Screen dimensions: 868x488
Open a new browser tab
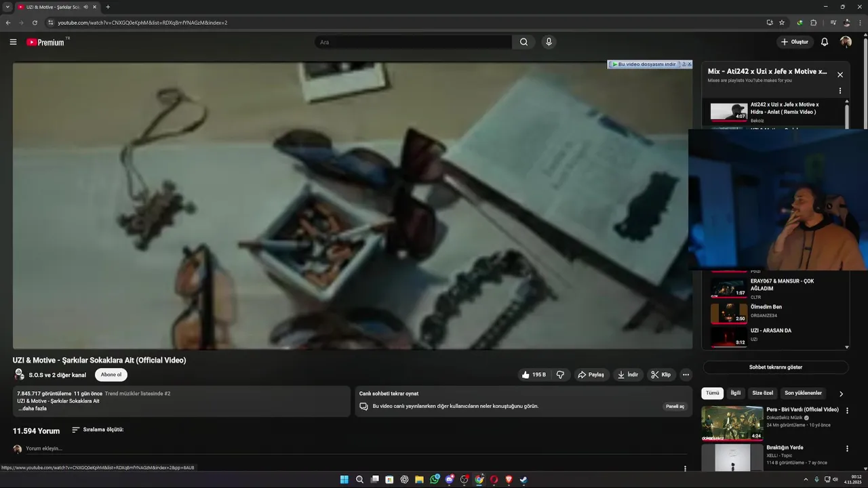(x=108, y=7)
